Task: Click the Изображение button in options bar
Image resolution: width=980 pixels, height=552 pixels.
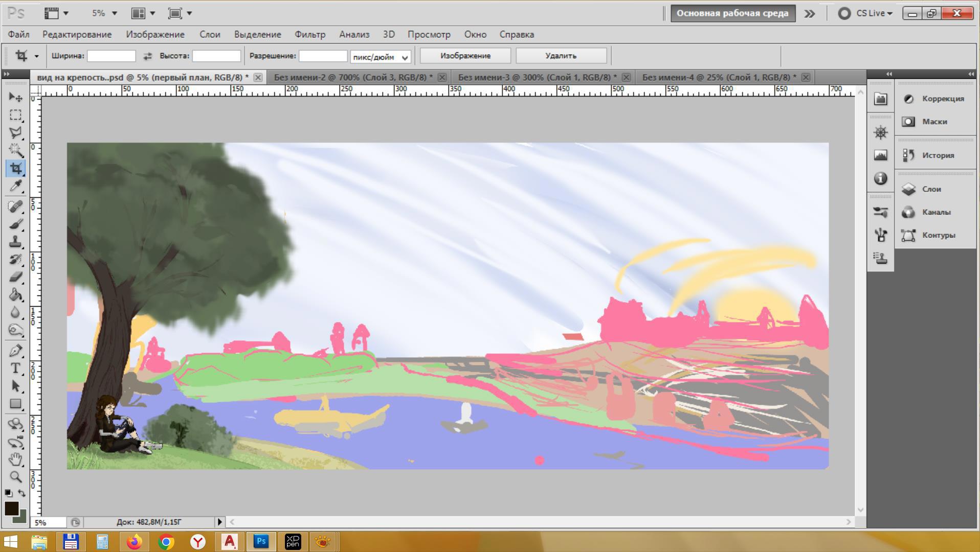Action: coord(465,56)
